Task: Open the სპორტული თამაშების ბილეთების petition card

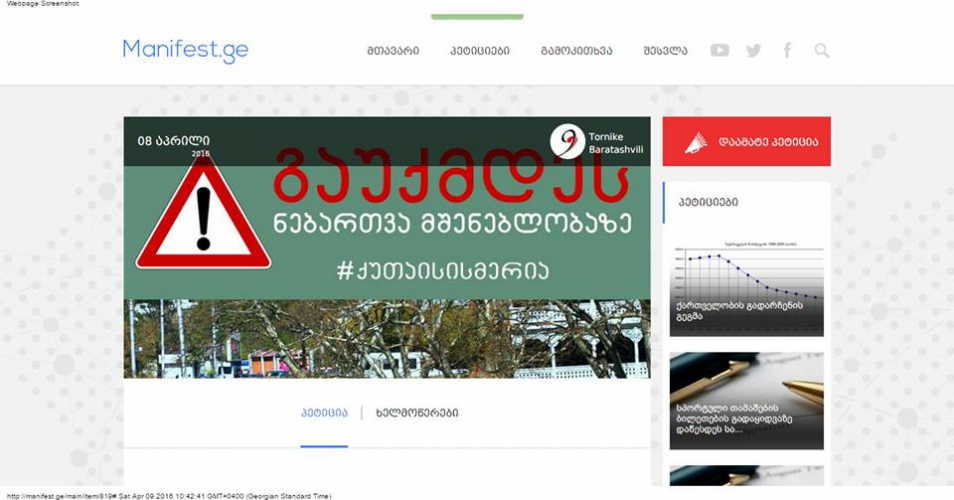Action: [747, 401]
